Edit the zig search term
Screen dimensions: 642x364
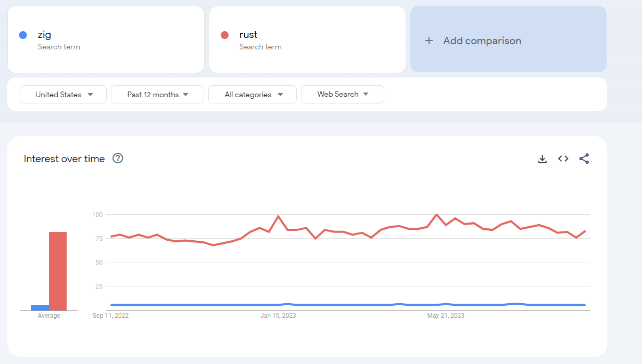click(45, 35)
